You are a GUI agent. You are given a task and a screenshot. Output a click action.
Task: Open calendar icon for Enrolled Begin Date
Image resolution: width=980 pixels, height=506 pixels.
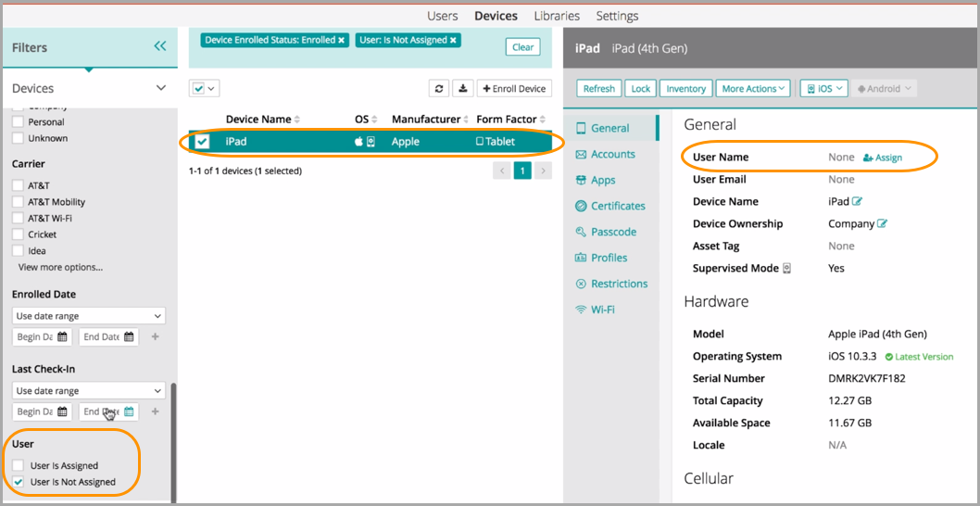tap(62, 337)
